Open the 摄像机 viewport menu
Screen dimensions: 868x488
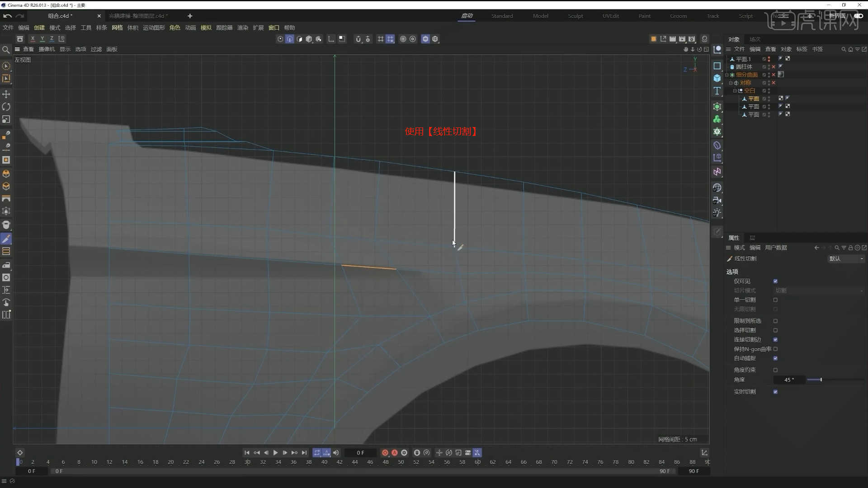tap(47, 49)
